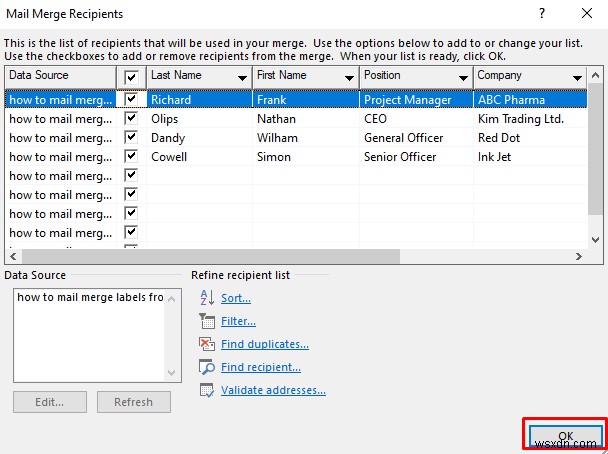Viewport: 608px width, 454px height.
Task: Click the Find duplicates icon
Action: [207, 344]
